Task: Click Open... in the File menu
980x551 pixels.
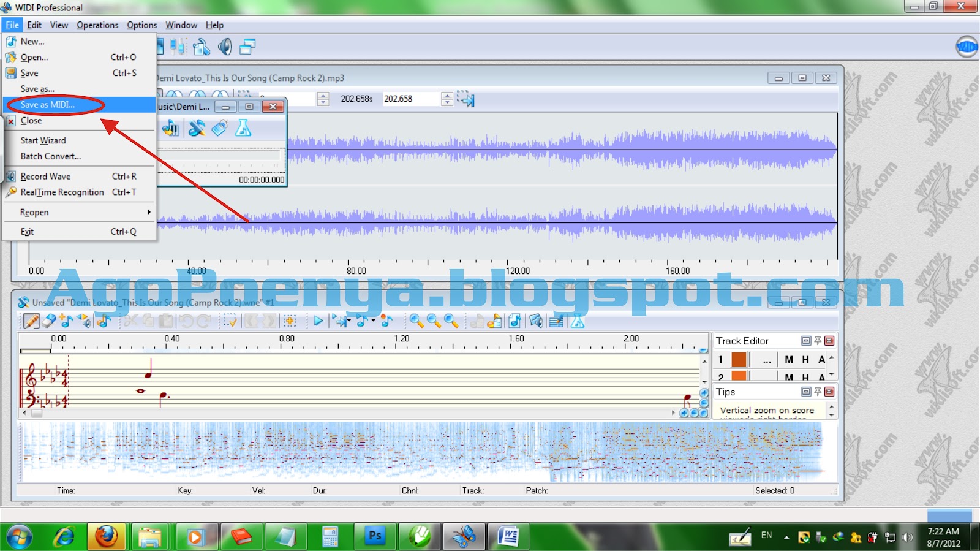Action: click(x=79, y=57)
